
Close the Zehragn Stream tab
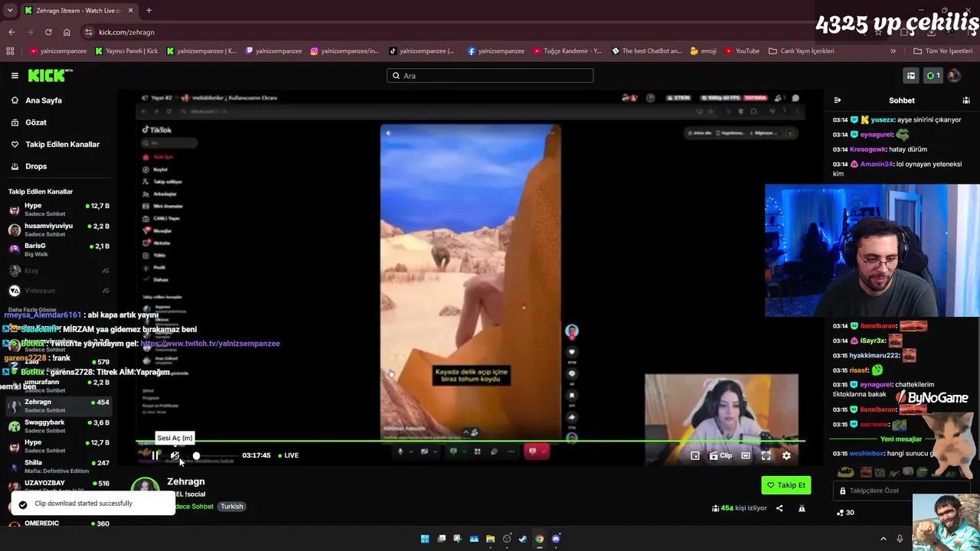[x=130, y=11]
